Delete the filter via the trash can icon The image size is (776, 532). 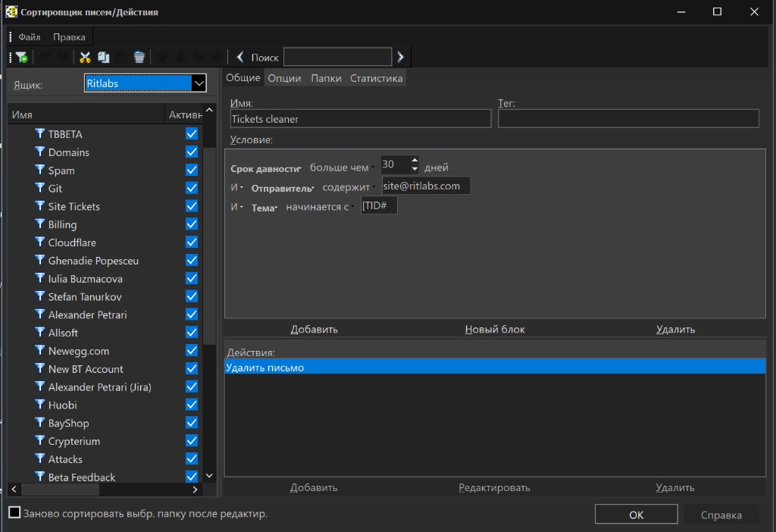tap(139, 58)
